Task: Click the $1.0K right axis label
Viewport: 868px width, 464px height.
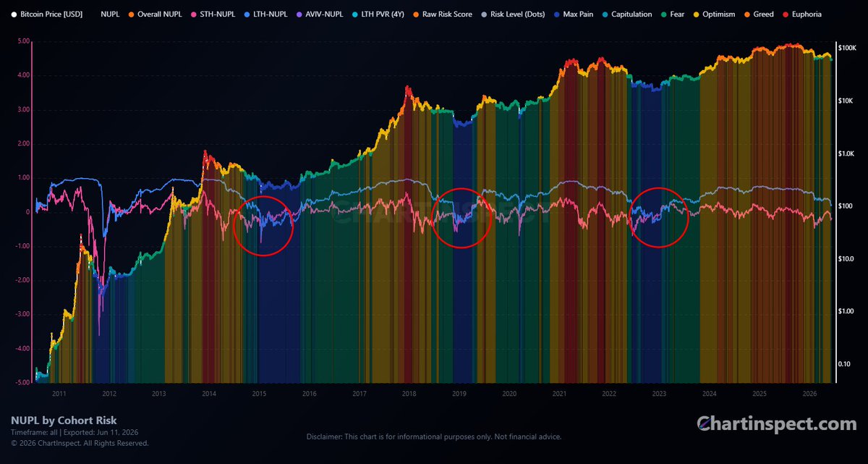Action: (x=847, y=154)
